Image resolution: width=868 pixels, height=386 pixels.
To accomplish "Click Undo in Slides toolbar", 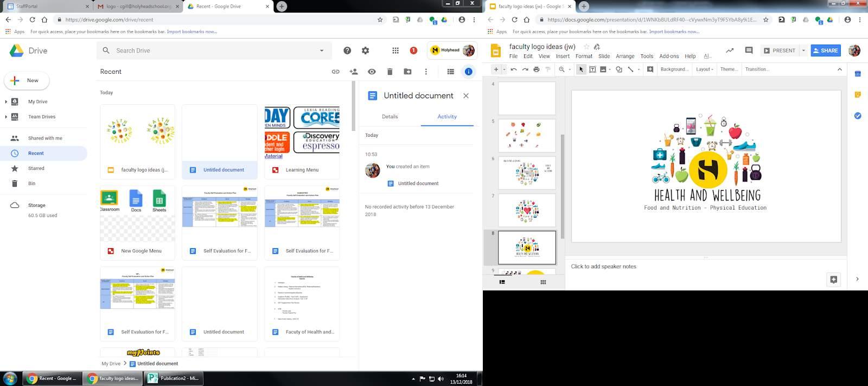I will click(514, 69).
